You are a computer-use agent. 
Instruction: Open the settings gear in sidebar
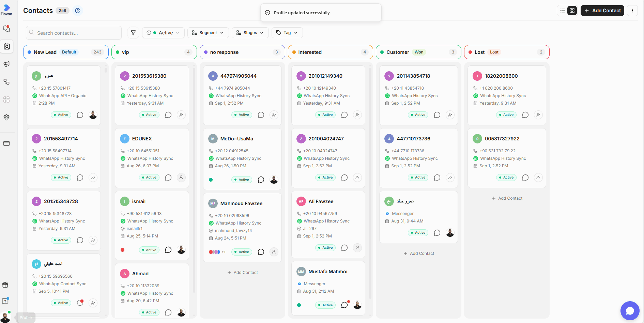click(6, 117)
